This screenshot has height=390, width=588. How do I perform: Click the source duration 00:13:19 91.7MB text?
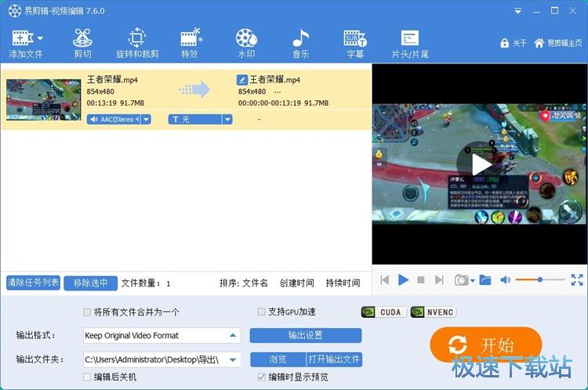coord(115,103)
